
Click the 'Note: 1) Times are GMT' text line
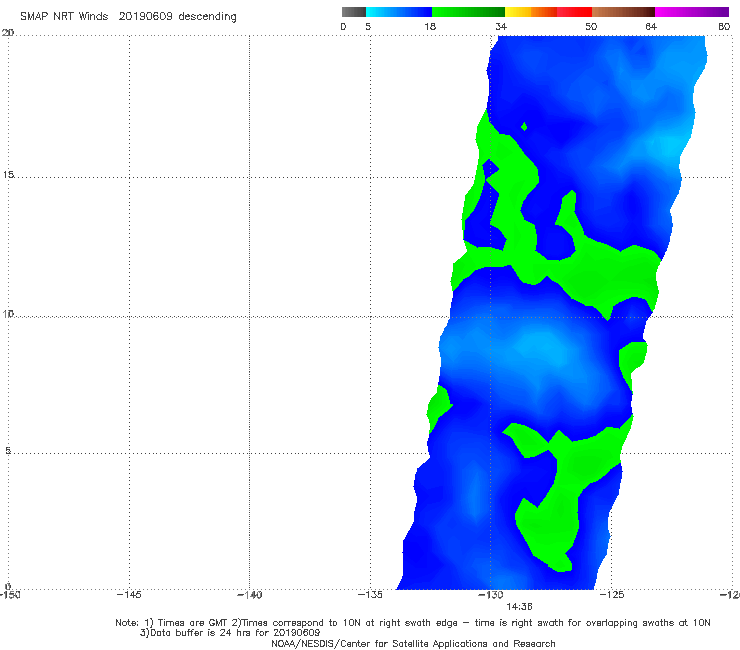413,623
